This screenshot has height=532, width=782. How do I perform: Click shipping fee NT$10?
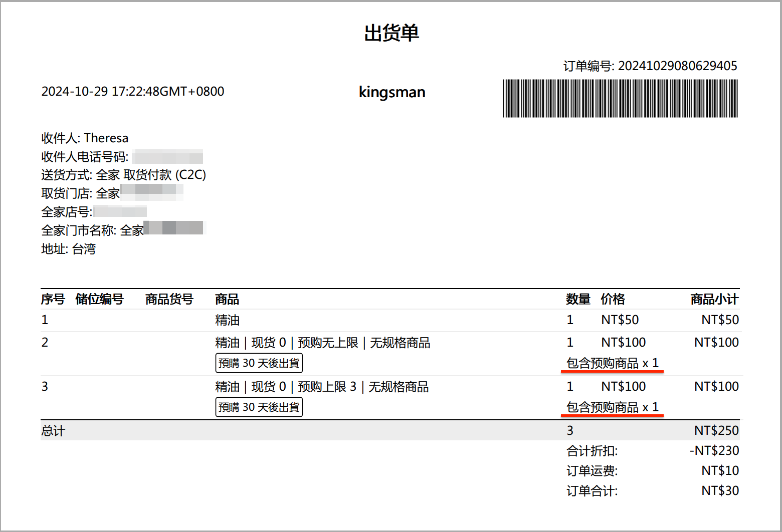(720, 470)
